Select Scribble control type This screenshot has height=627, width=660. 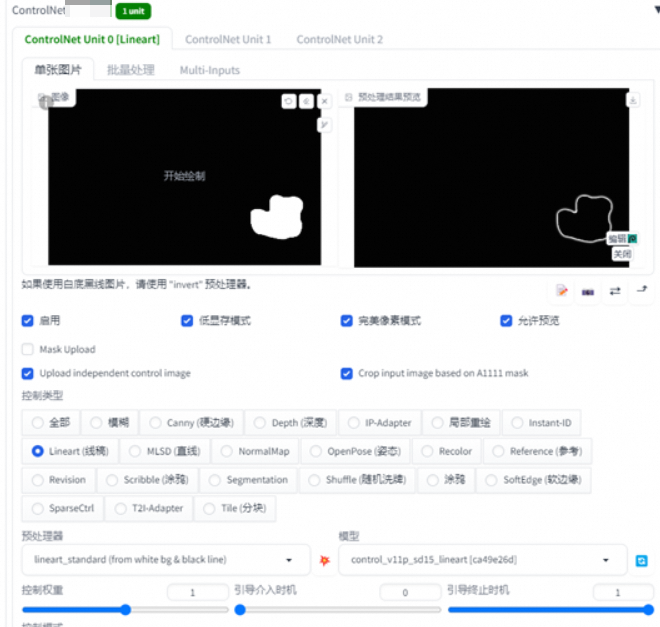(x=147, y=480)
